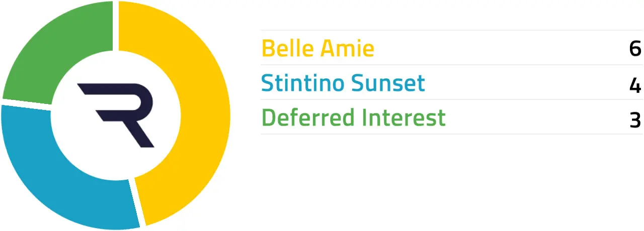644x231 pixels.
Task: Click the Belle Amie legend label
Action: pos(318,49)
